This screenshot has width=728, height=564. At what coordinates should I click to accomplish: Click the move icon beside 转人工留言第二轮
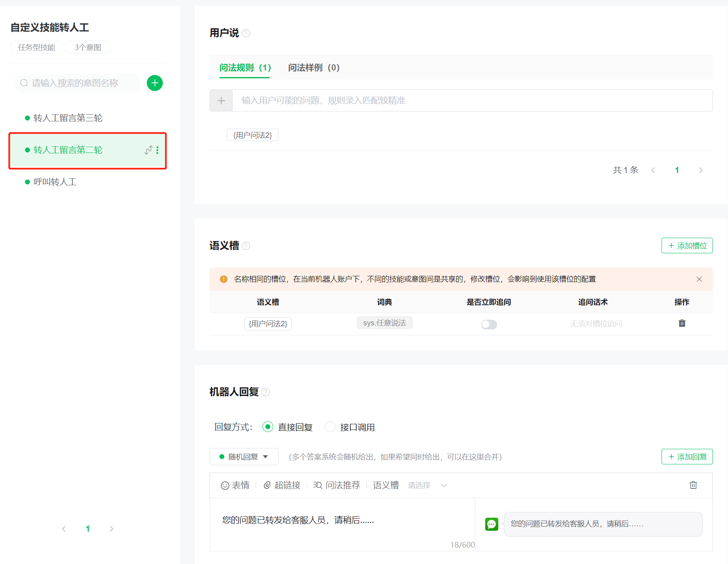click(x=148, y=150)
